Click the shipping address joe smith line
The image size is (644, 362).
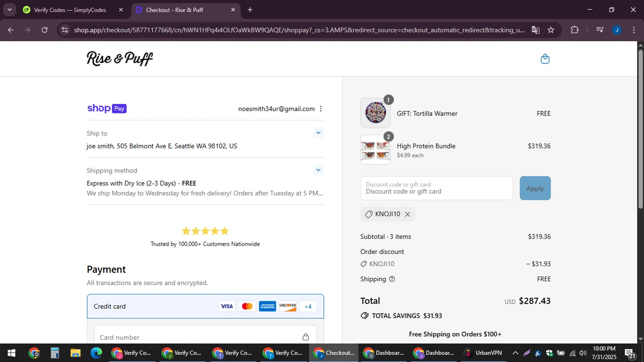click(x=162, y=146)
